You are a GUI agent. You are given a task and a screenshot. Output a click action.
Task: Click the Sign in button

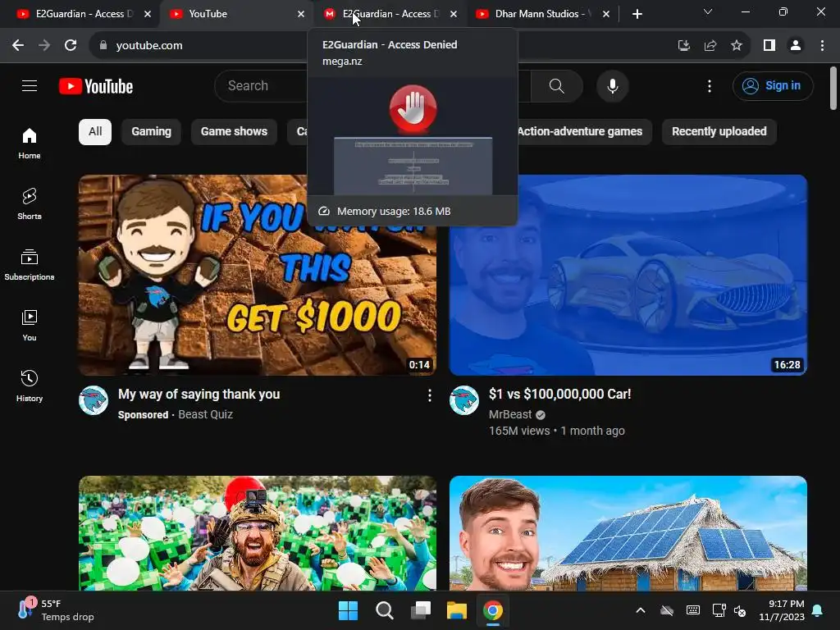(x=773, y=85)
